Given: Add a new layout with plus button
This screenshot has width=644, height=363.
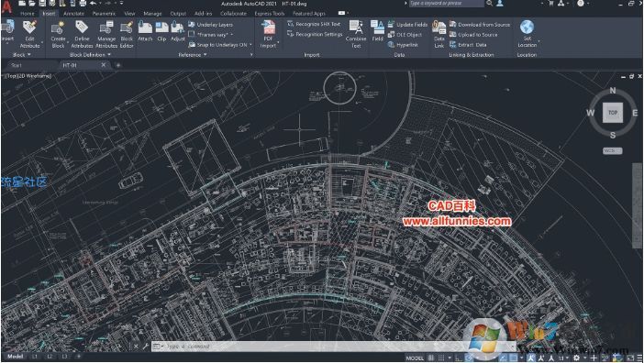Looking at the screenshot, I should click(x=79, y=357).
